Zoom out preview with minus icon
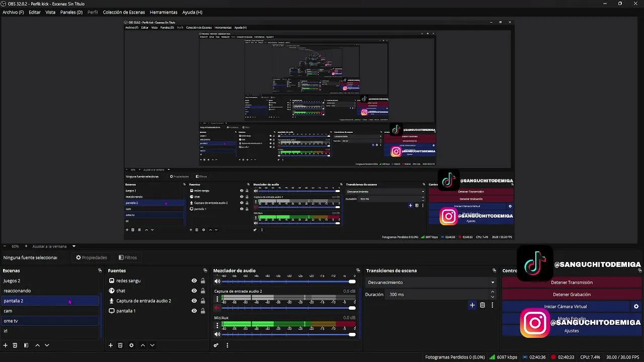Image resolution: width=644 pixels, height=362 pixels. click(x=5, y=246)
